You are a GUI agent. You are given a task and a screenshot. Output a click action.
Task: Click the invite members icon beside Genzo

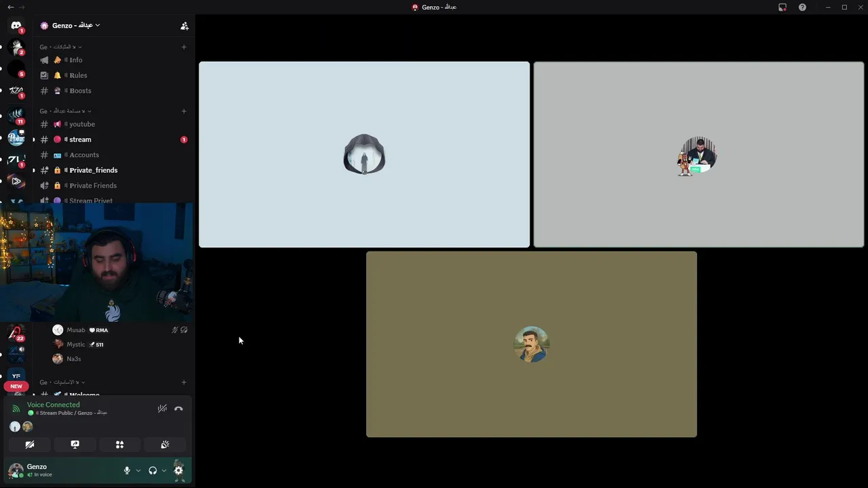[184, 26]
